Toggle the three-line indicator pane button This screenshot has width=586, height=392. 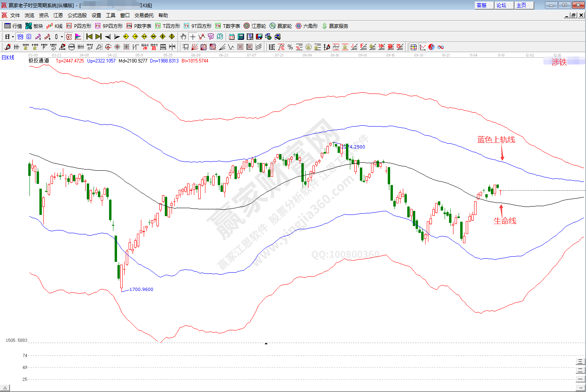[x=580, y=361]
